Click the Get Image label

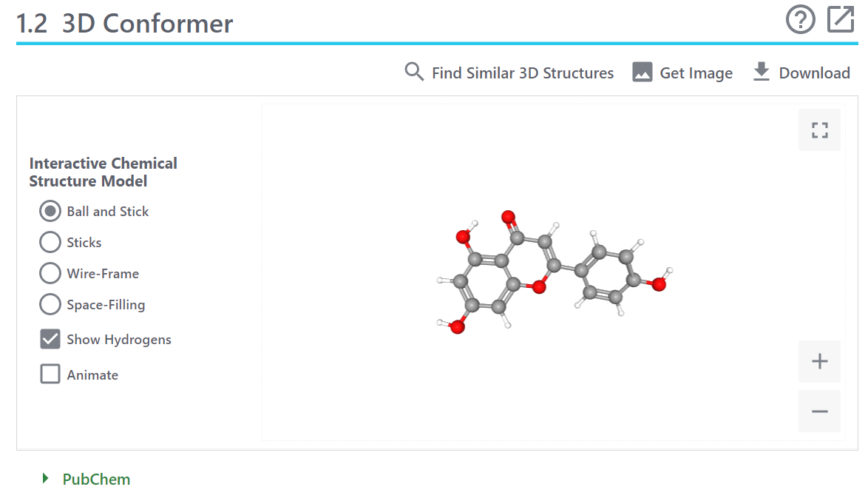(696, 72)
